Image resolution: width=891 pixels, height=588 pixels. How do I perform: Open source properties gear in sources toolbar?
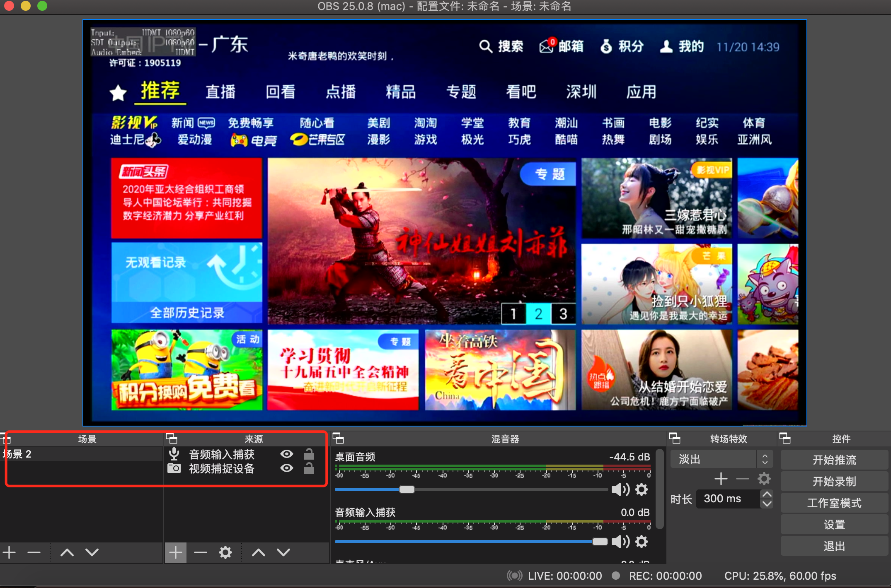pyautogui.click(x=225, y=552)
